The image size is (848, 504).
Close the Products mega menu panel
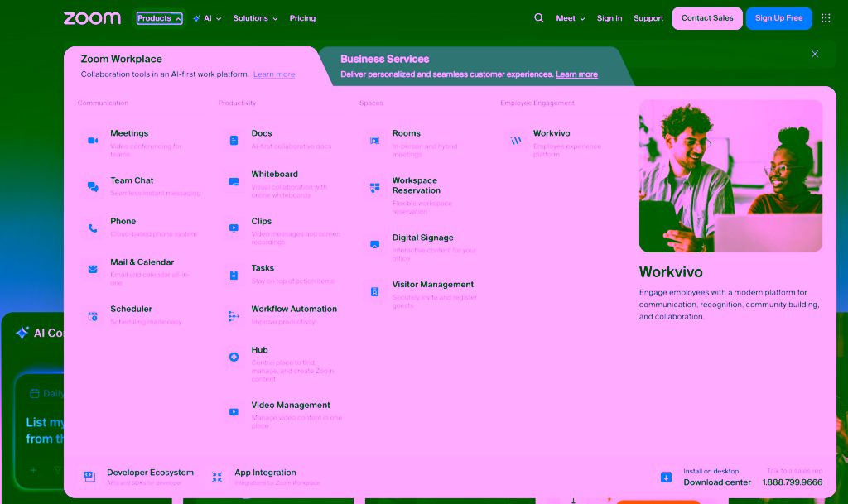pos(815,54)
